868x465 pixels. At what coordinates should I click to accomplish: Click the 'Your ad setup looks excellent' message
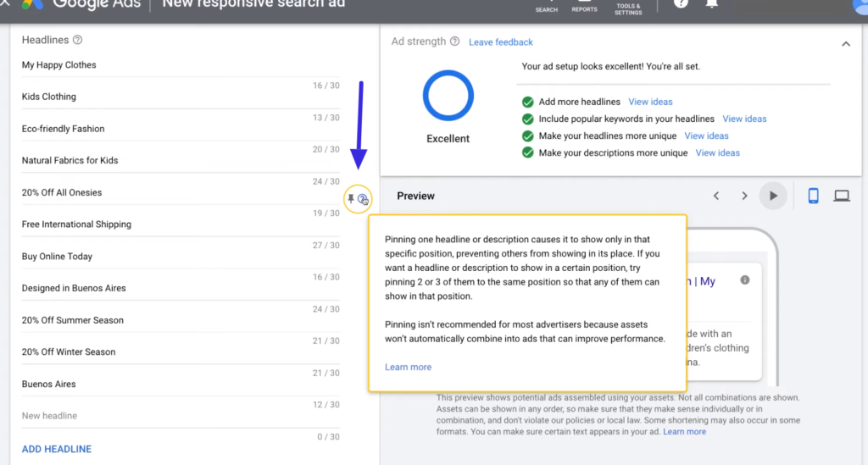(610, 66)
